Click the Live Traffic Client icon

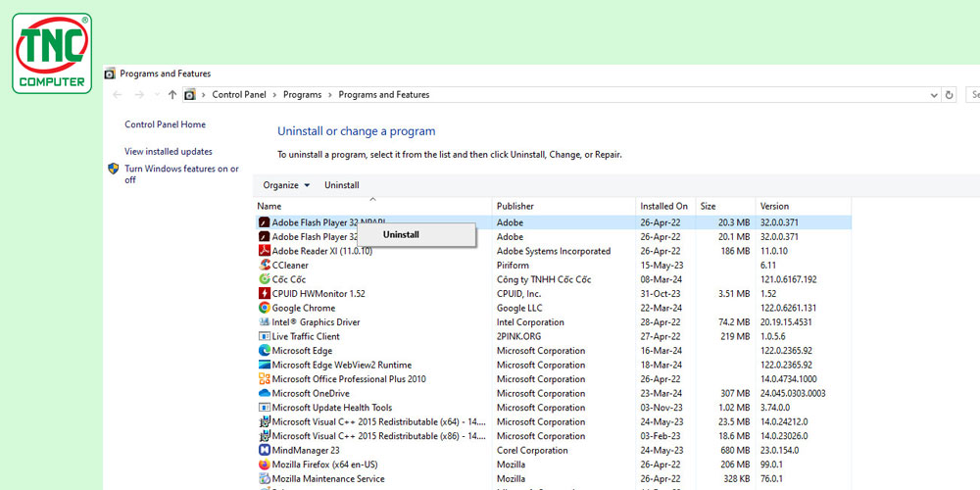click(264, 336)
